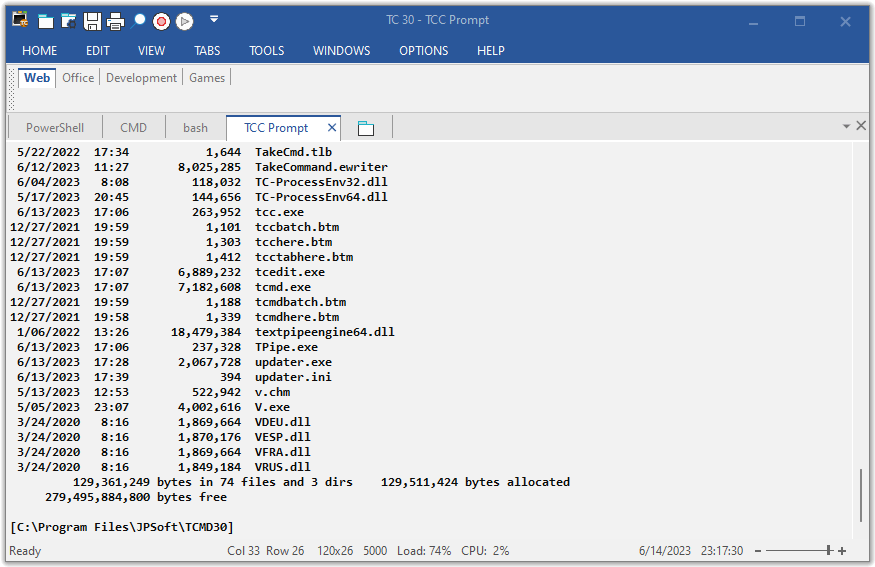The height and width of the screenshot is (567, 875).
Task: Switch to the PowerShell tab
Action: tap(55, 128)
